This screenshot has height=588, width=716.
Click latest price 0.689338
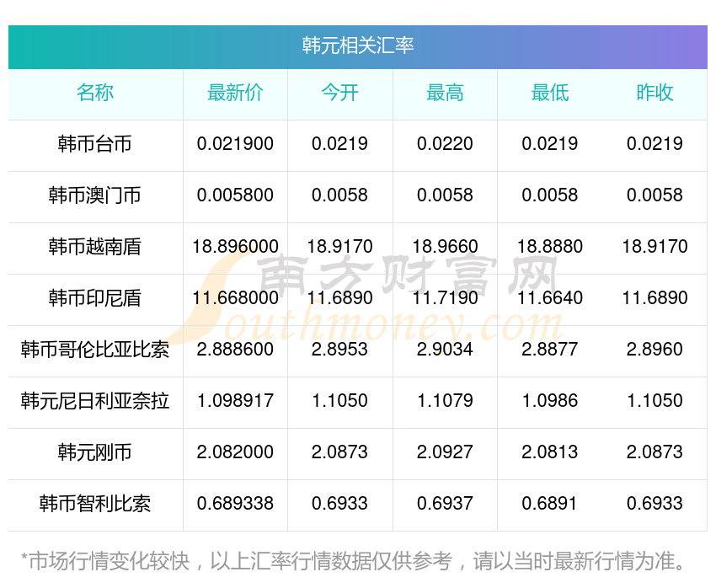coord(235,504)
